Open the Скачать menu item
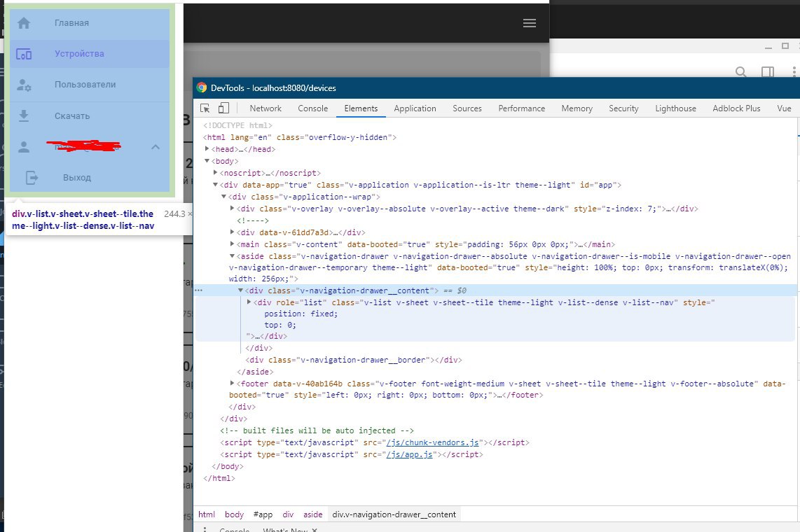Screen dimensions: 800x532 point(90,116)
